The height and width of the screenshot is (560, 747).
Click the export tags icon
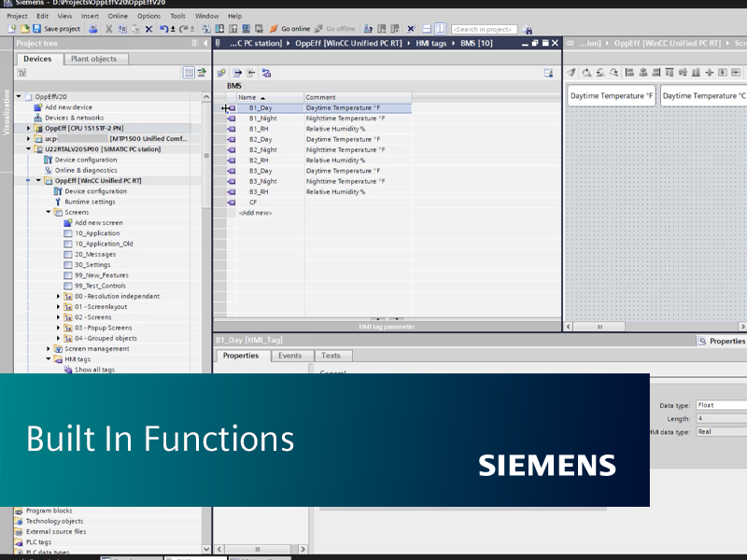coord(237,73)
